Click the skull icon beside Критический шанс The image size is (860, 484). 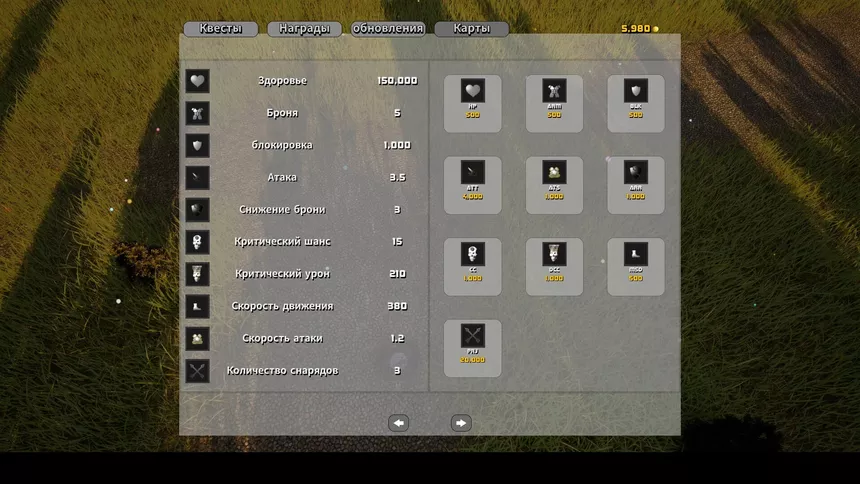(x=197, y=242)
